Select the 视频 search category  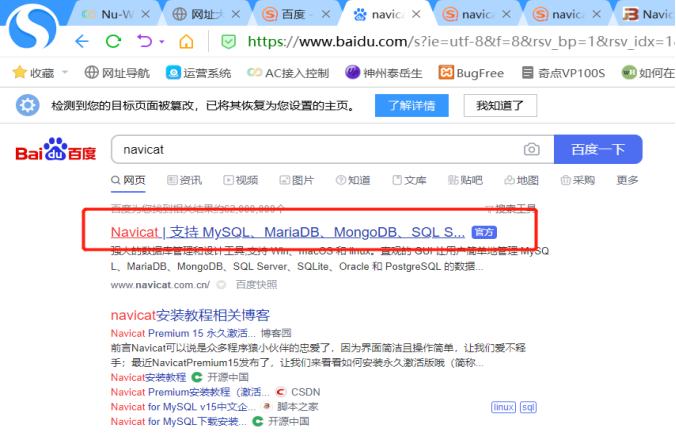[241, 180]
